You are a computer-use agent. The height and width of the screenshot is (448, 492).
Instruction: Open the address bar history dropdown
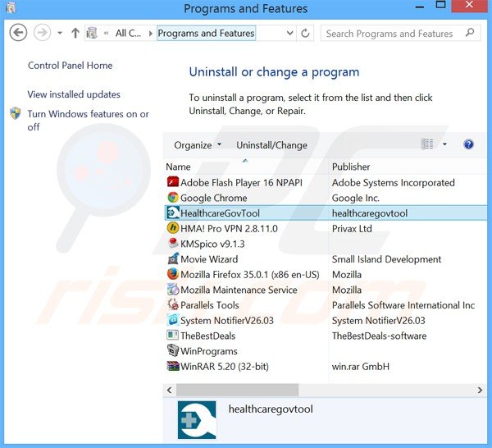(x=290, y=33)
